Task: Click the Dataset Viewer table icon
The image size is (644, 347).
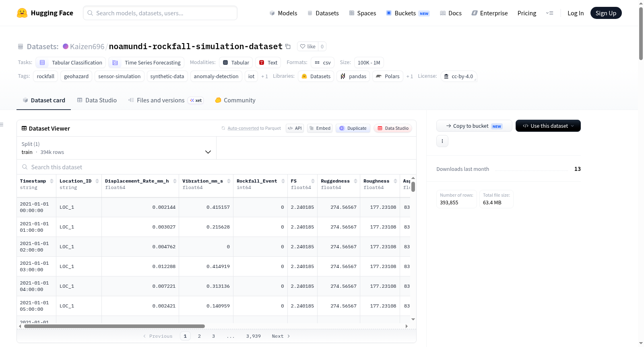Action: (x=24, y=128)
